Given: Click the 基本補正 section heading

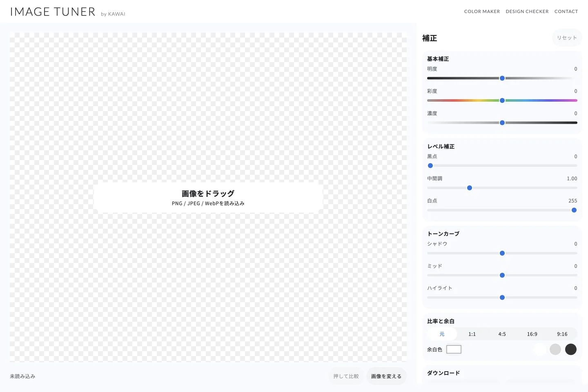Looking at the screenshot, I should (x=438, y=59).
